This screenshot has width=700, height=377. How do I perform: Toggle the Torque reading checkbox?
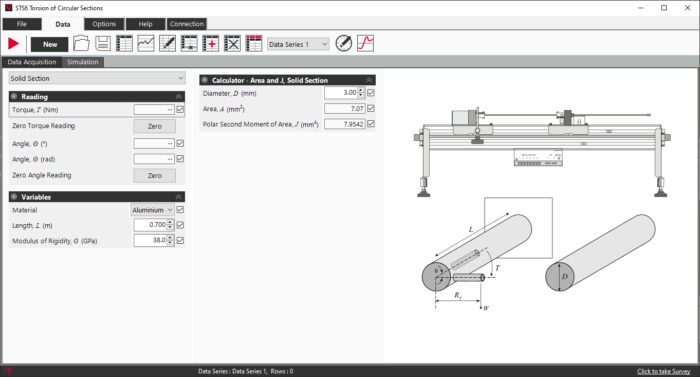[x=180, y=109]
